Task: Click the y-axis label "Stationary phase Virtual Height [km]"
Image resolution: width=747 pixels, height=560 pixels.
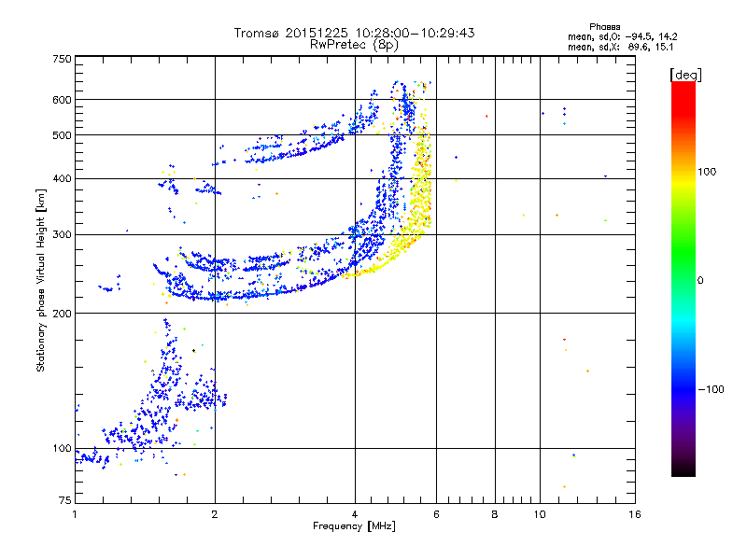Action: (x=41, y=280)
